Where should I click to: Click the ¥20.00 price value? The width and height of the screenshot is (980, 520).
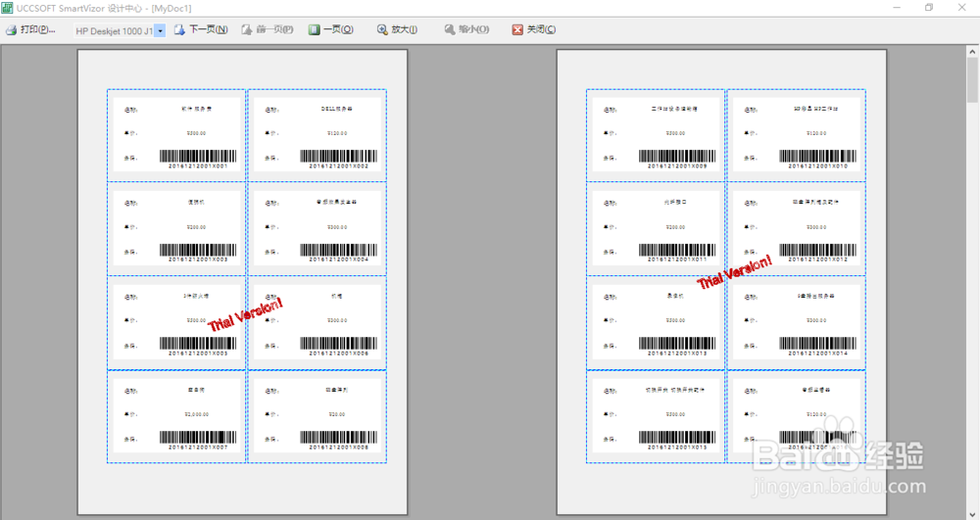337,414
